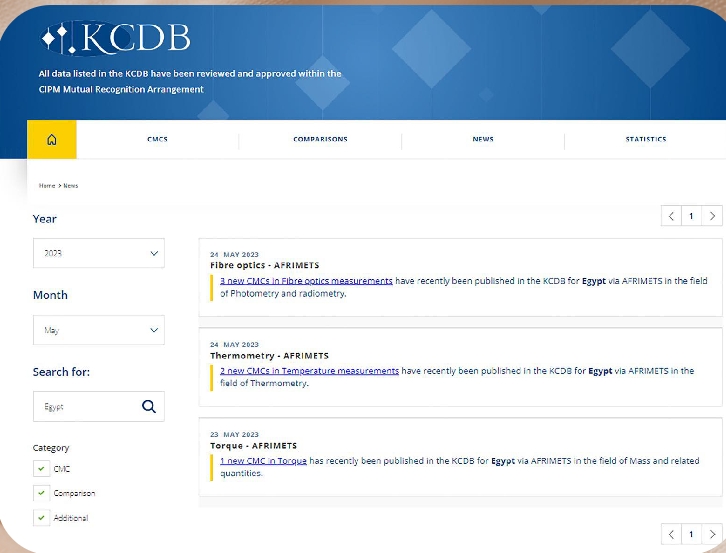Go to next page in bottom pagination
The image size is (726, 553).
tap(712, 534)
